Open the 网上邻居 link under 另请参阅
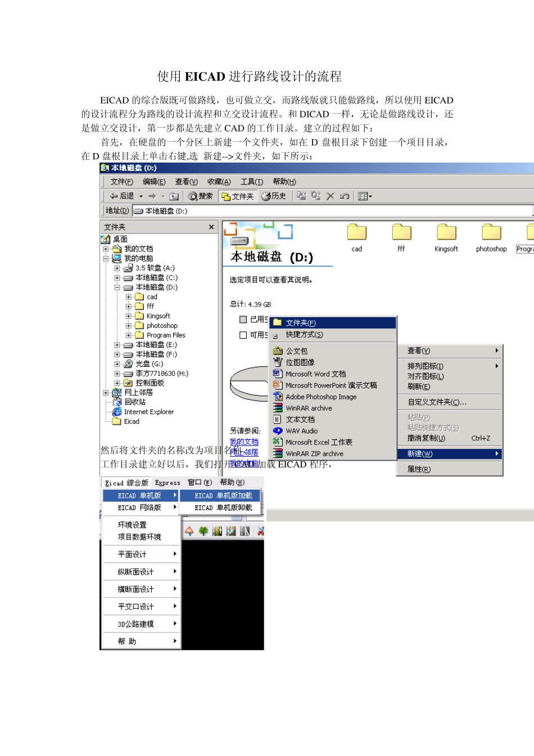This screenshot has width=534, height=756. coord(244,452)
